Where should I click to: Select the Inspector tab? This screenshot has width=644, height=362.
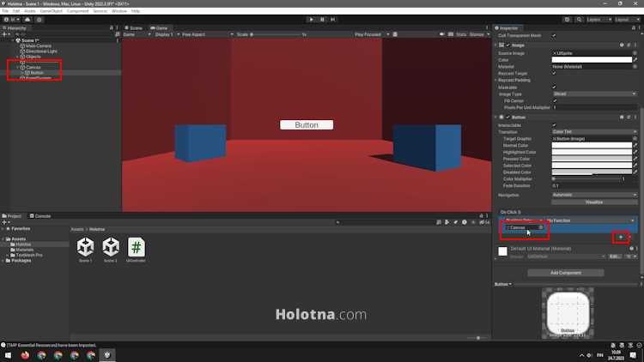pyautogui.click(x=507, y=28)
